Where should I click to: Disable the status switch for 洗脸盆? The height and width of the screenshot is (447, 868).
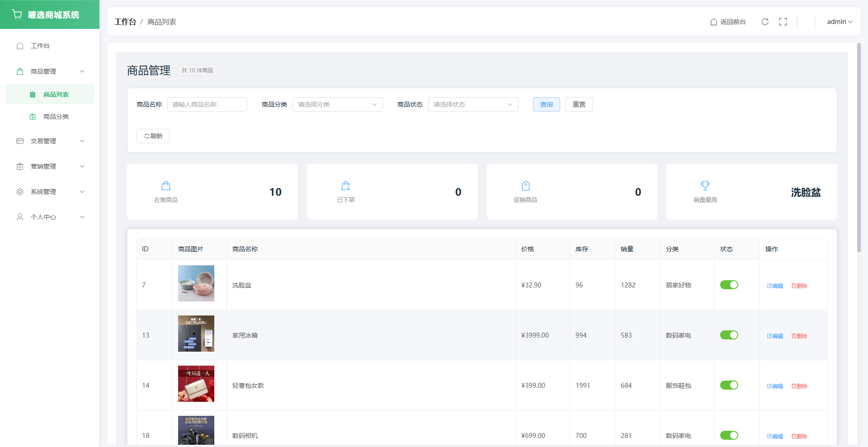click(729, 285)
